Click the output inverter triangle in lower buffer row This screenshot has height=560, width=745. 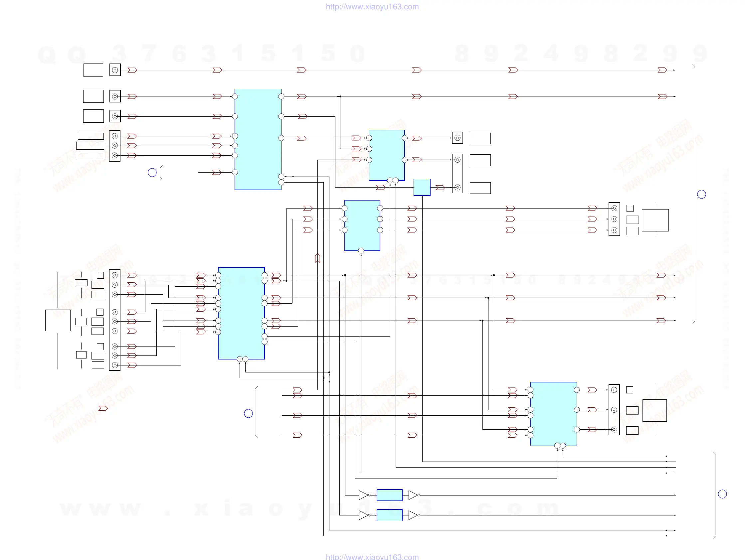pyautogui.click(x=413, y=515)
